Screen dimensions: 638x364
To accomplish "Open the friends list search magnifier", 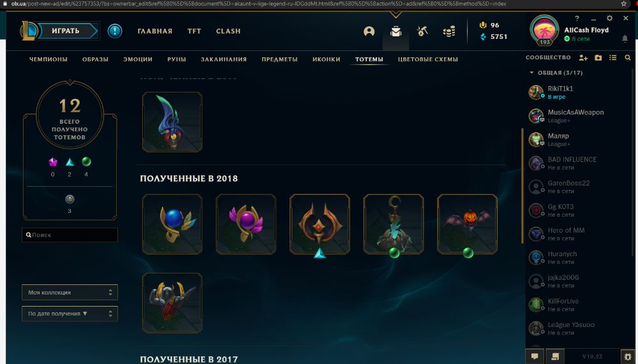I will (x=627, y=58).
